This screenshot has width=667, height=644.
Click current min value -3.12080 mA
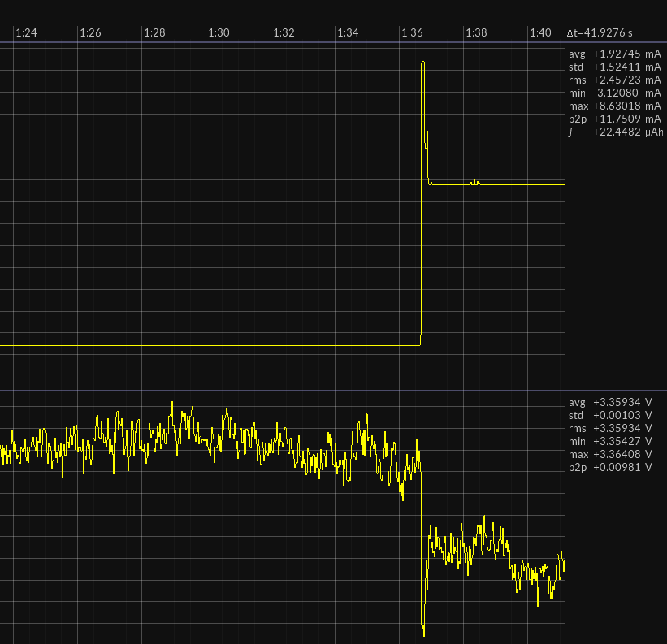627,93
